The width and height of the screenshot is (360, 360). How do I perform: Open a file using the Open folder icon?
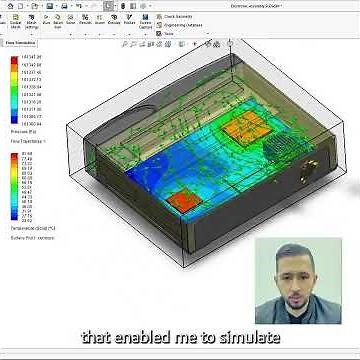[34, 6]
